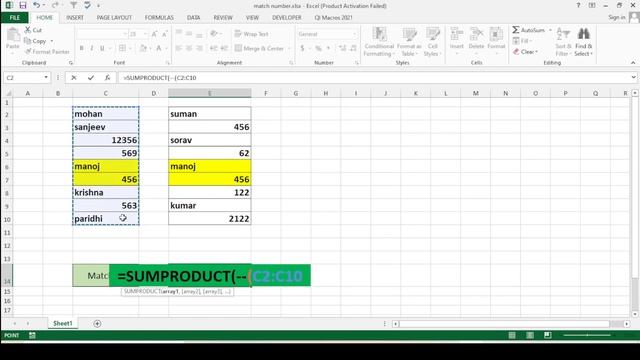Click the macro recording status bar icon
640x360 pixels.
(x=32, y=336)
